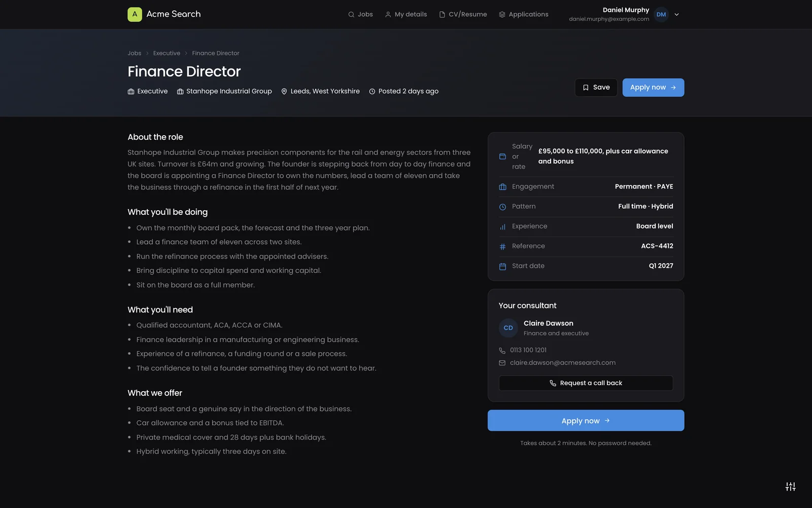The width and height of the screenshot is (812, 508).
Task: Click the Permanent · PAYE engagement value
Action: click(644, 186)
